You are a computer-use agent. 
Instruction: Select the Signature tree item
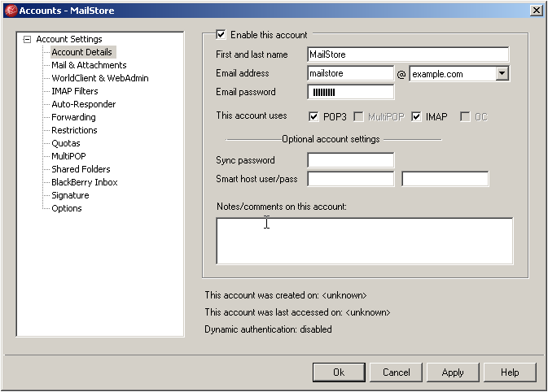(70, 195)
